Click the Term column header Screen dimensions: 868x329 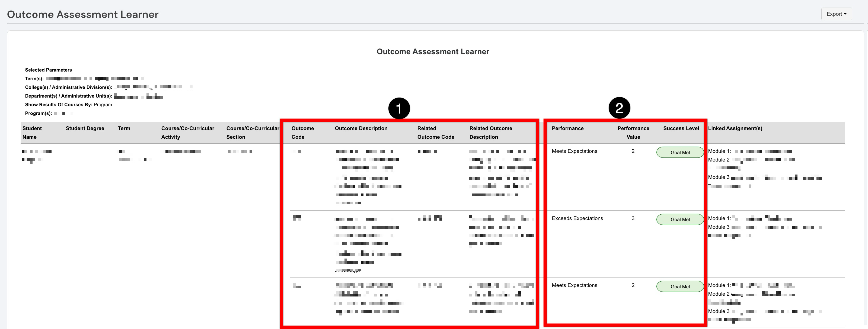(124, 128)
